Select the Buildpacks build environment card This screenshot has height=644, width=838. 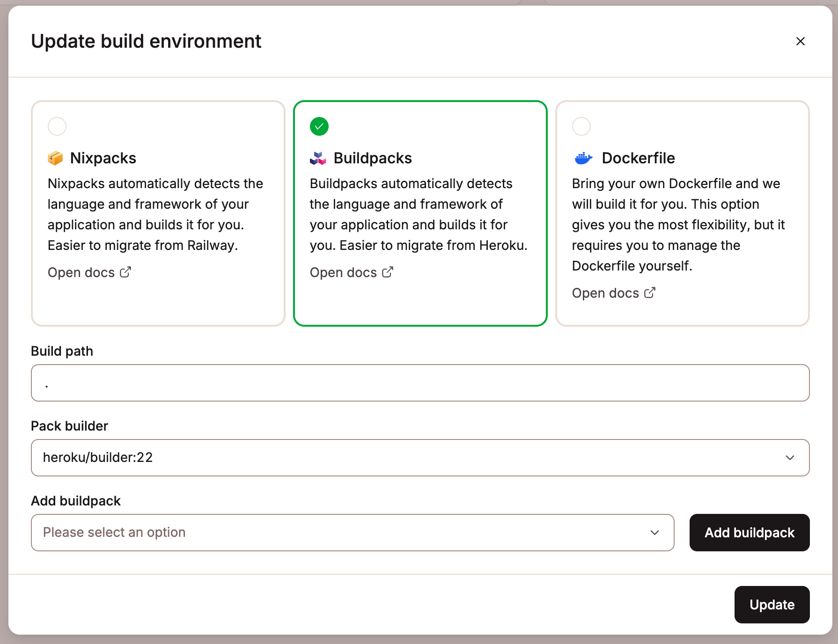click(420, 213)
